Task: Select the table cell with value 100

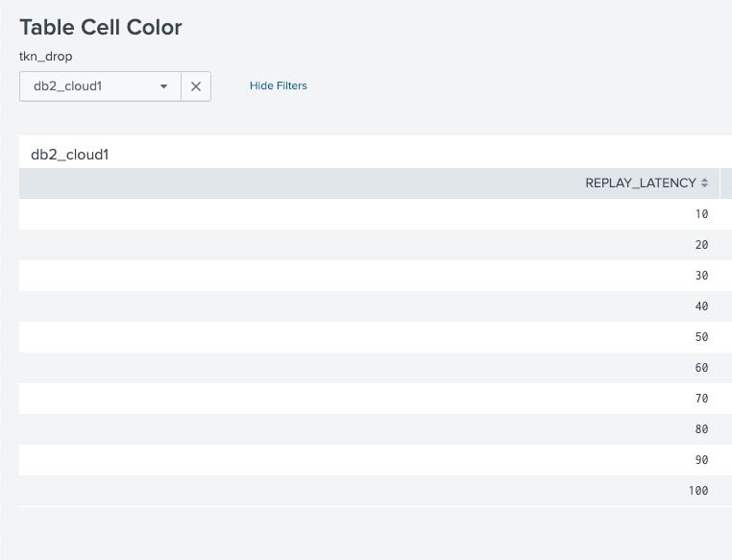Action: click(x=697, y=491)
